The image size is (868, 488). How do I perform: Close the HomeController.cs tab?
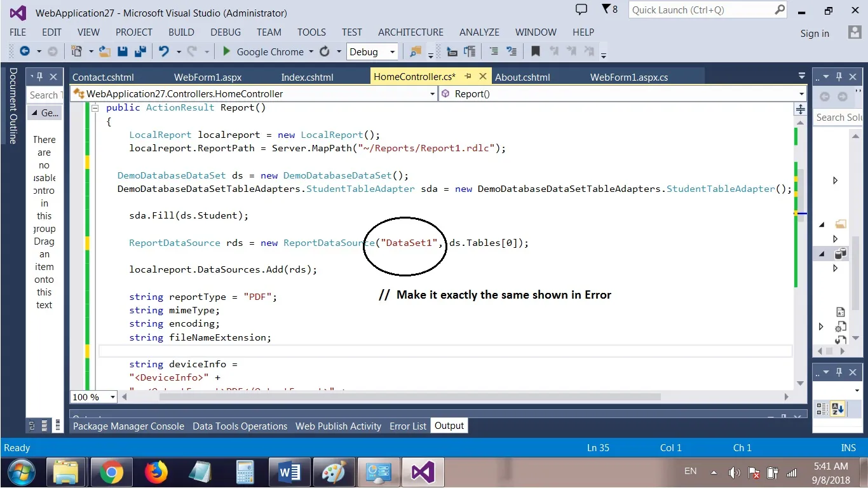point(482,76)
